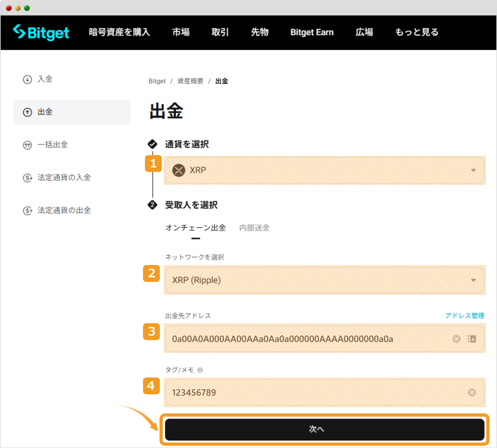Open the 先物 menu in the navigation bar
This screenshot has height=448, width=497.
click(x=260, y=32)
